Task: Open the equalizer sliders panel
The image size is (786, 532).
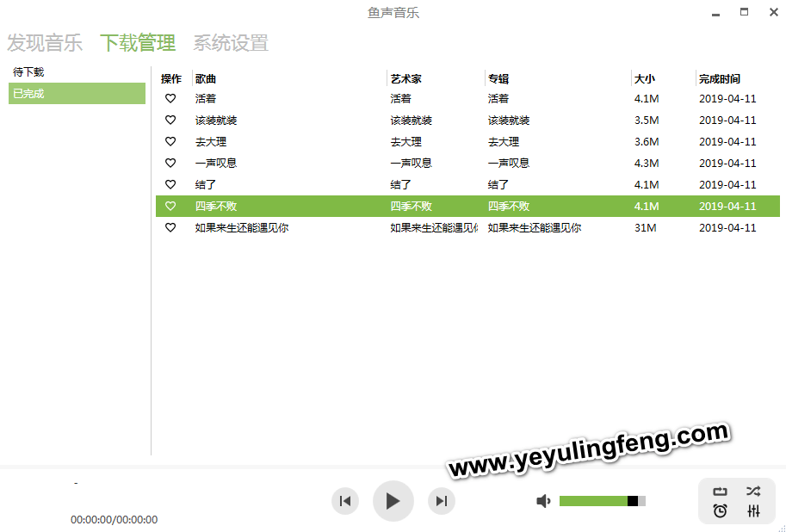Action: pyautogui.click(x=753, y=511)
